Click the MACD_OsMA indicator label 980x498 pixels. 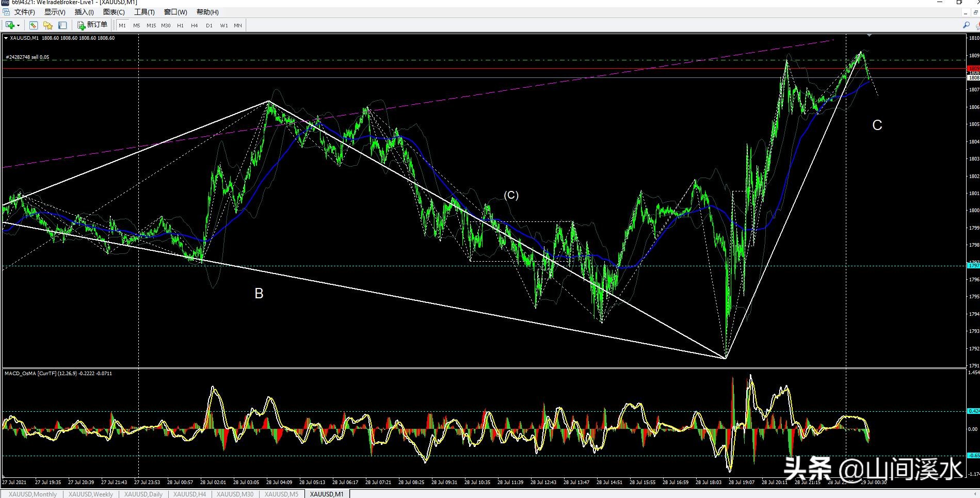58,373
